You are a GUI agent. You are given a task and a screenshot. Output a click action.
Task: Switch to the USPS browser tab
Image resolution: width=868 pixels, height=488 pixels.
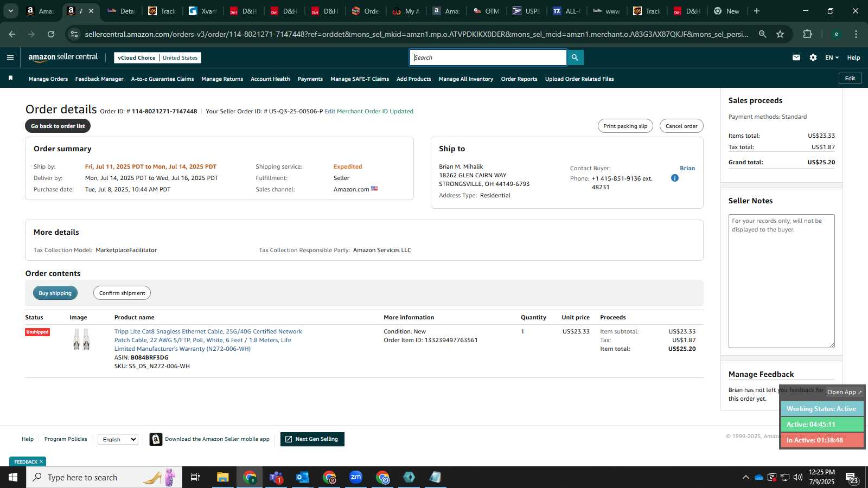click(x=526, y=11)
